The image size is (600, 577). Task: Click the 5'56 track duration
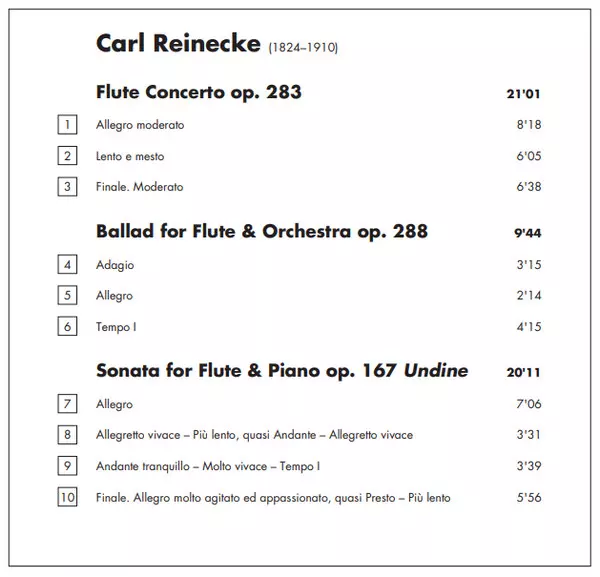point(529,497)
